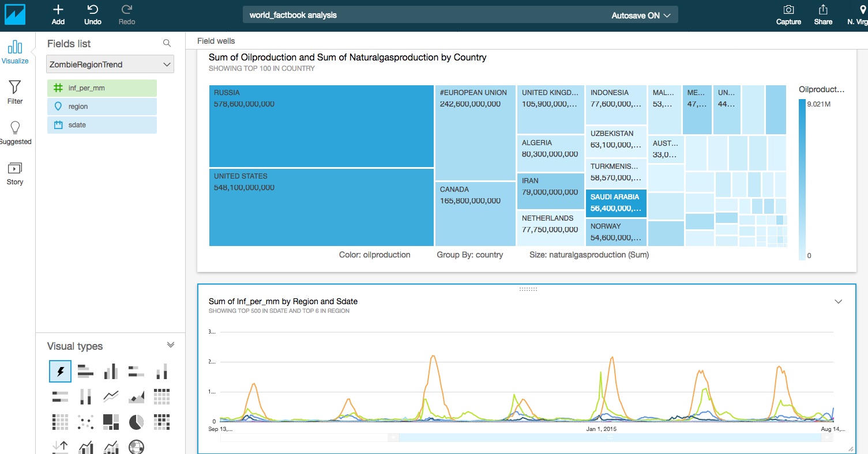Click the ALGERIA treemap tile

click(551, 153)
